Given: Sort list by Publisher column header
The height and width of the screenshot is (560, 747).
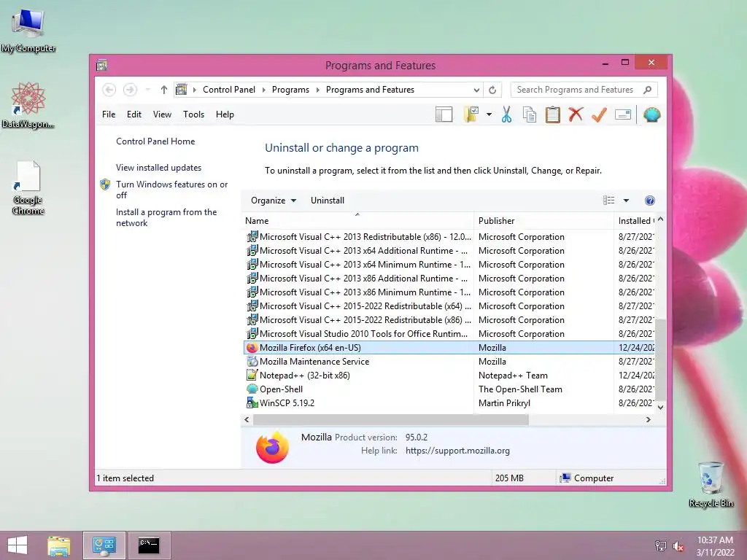Looking at the screenshot, I should (544, 220).
